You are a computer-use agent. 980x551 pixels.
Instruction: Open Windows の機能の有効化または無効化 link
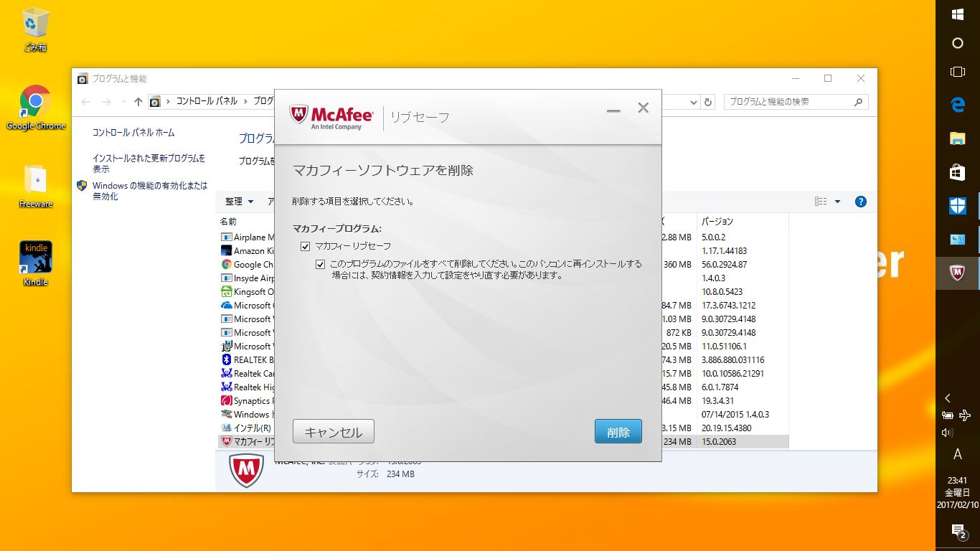(150, 191)
